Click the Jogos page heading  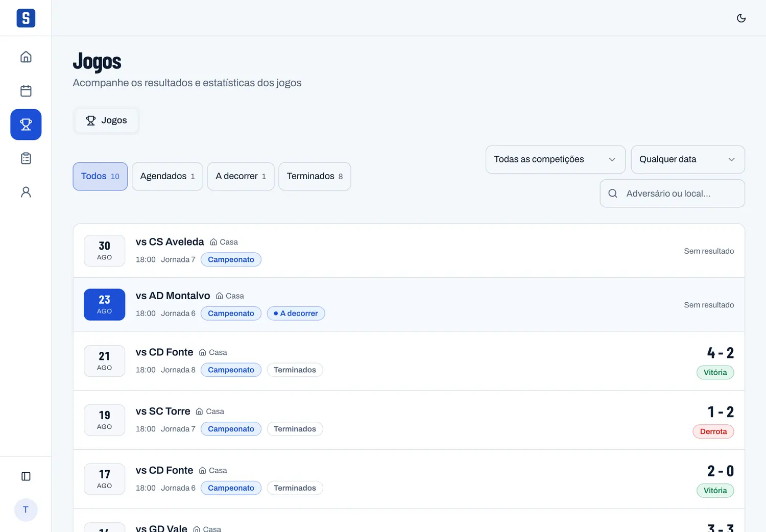tap(97, 62)
